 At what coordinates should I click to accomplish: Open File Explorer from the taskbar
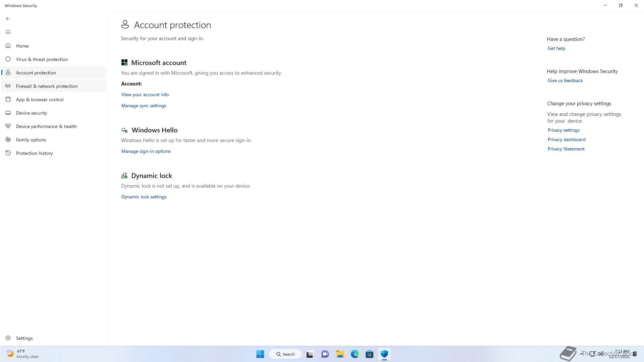[x=340, y=354]
